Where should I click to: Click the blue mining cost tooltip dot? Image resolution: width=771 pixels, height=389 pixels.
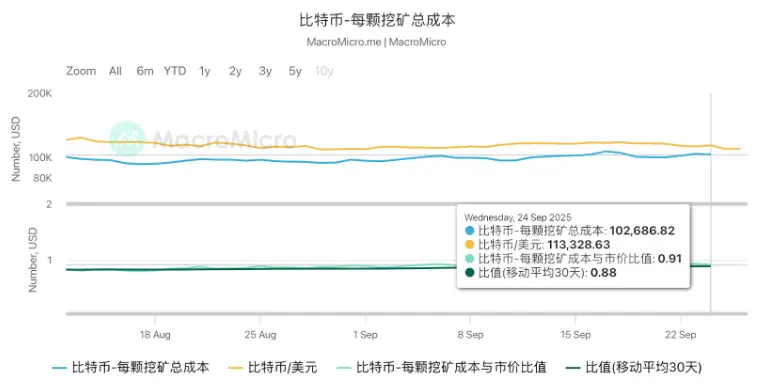(x=470, y=231)
